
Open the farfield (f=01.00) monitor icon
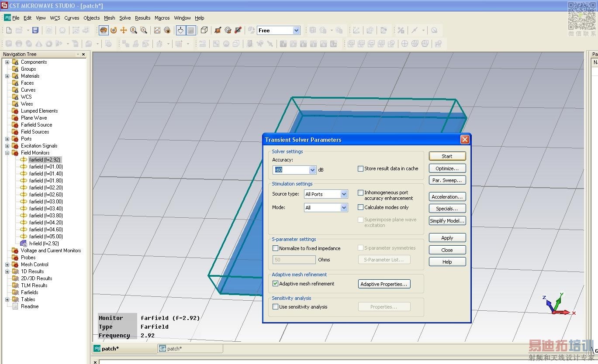(24, 167)
